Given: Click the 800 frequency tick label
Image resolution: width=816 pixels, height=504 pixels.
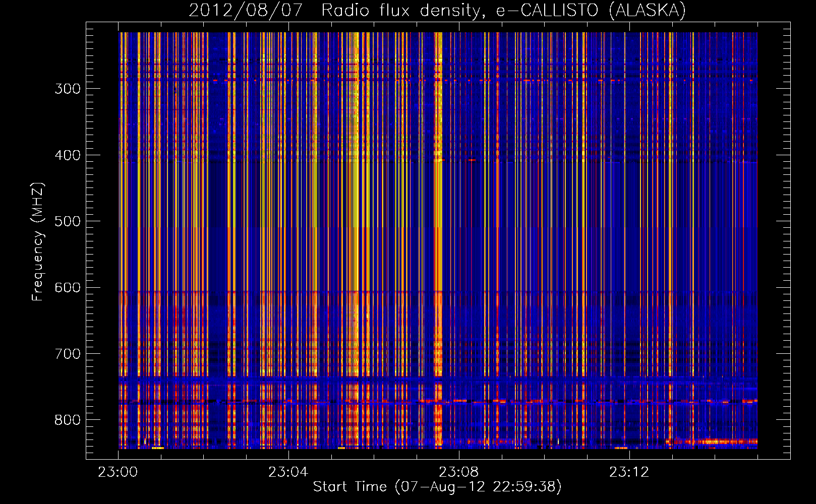Looking at the screenshot, I should coord(68,420).
